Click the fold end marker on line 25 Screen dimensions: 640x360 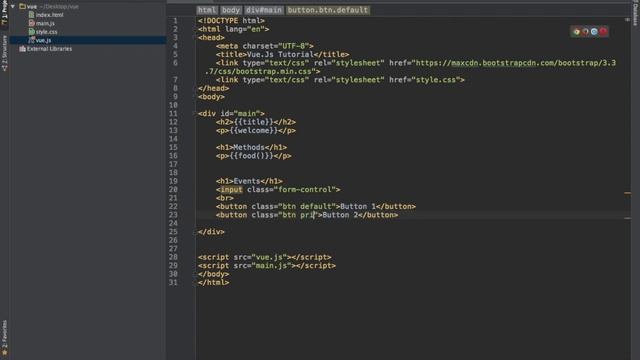coord(194,232)
